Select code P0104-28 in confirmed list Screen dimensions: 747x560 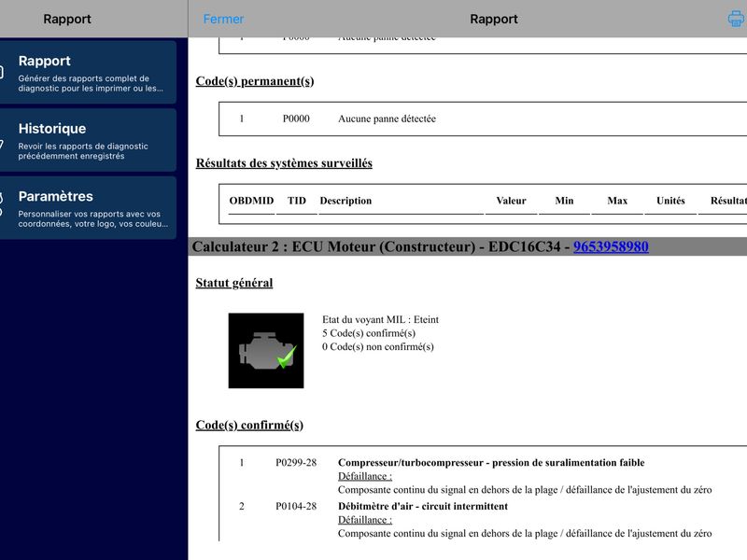click(x=296, y=506)
